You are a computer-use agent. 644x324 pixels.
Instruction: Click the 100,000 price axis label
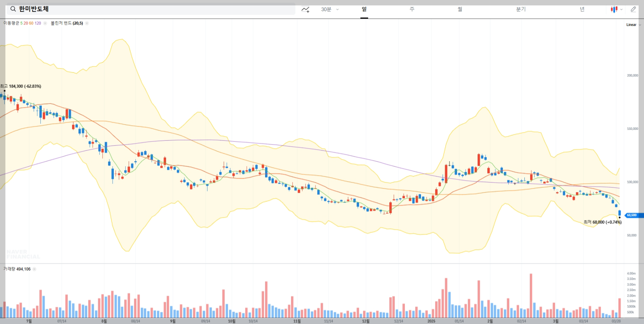tap(632, 182)
